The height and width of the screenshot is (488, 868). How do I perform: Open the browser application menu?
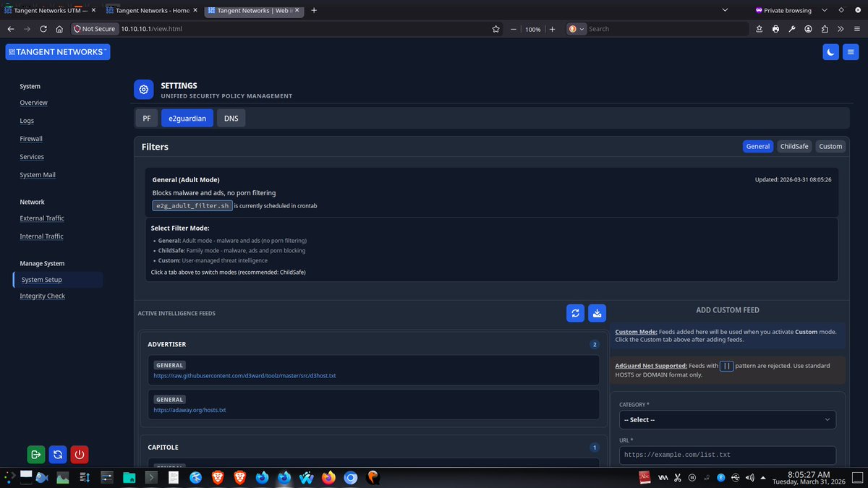[856, 29]
